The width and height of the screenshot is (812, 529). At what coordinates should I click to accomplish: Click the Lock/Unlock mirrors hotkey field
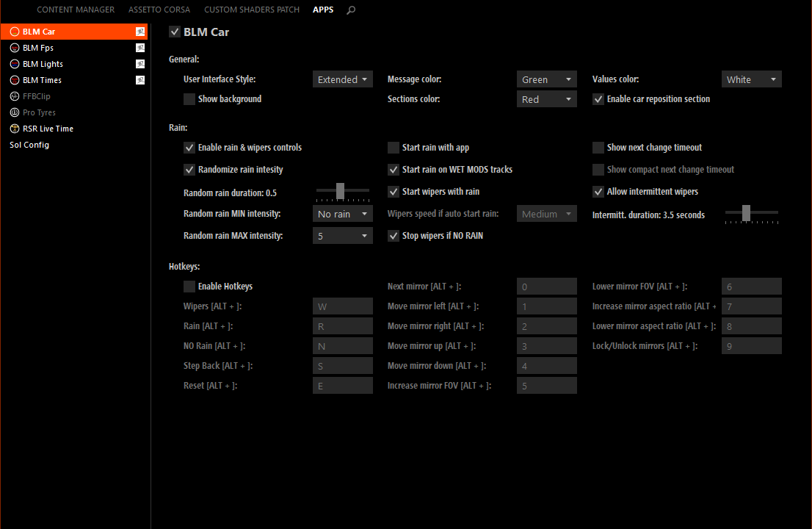[751, 346]
